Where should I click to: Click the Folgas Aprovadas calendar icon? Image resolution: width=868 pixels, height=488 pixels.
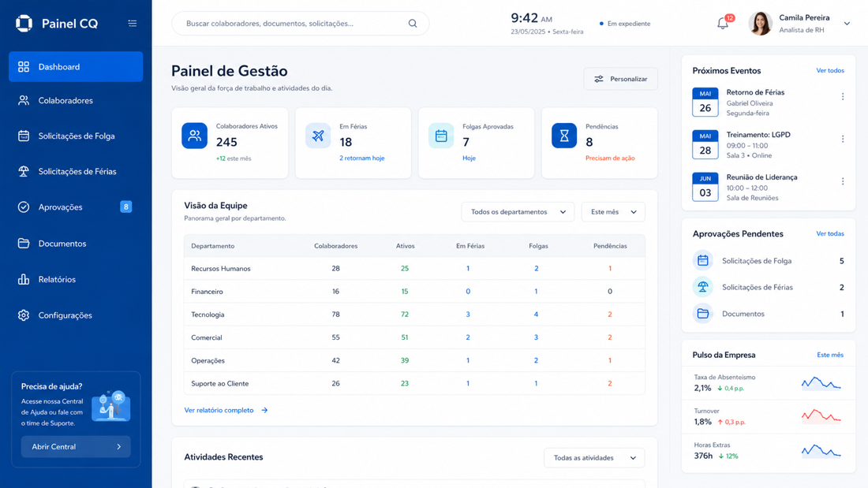pyautogui.click(x=441, y=136)
